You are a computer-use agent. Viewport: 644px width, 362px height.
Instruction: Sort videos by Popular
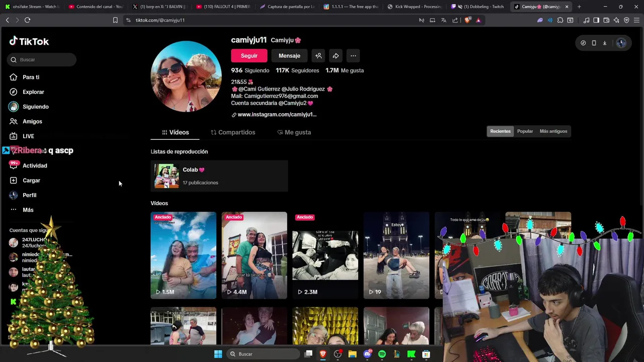coord(525,131)
